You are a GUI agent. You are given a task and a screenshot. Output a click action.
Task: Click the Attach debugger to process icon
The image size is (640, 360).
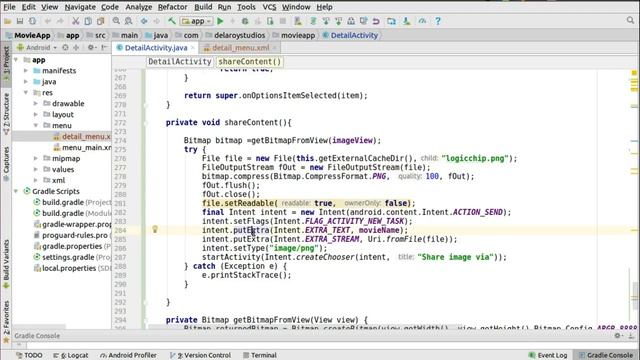tap(270, 21)
